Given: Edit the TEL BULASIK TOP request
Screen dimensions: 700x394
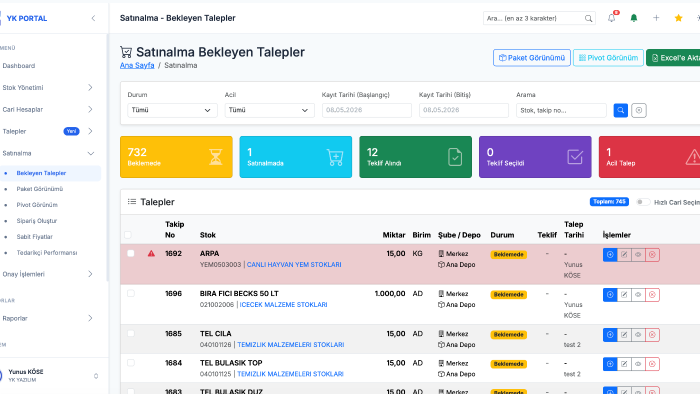Looking at the screenshot, I should point(624,364).
